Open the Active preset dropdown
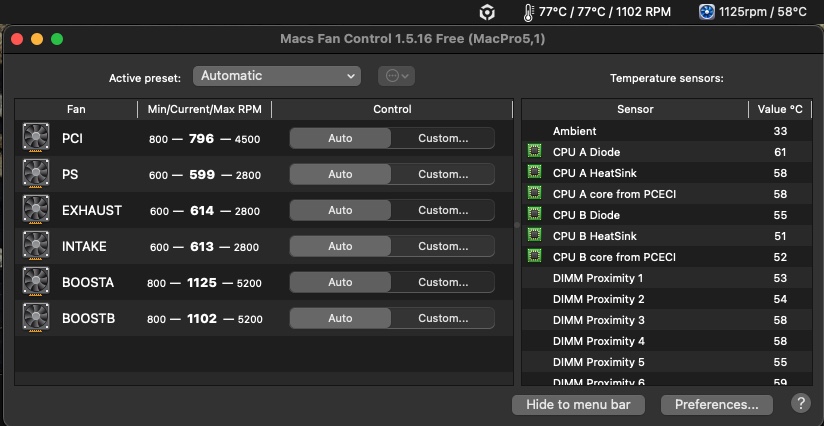This screenshot has height=426, width=824. click(277, 76)
